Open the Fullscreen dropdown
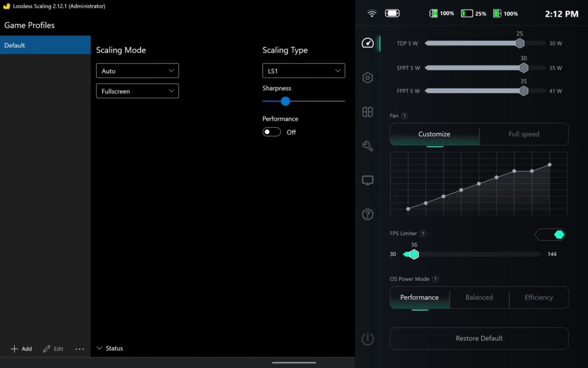588x368 pixels. click(137, 91)
